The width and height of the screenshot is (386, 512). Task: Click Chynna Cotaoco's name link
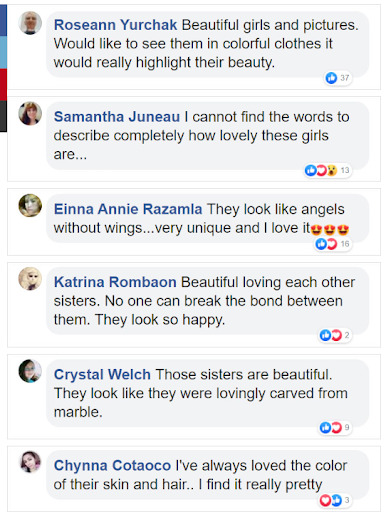[x=112, y=466]
